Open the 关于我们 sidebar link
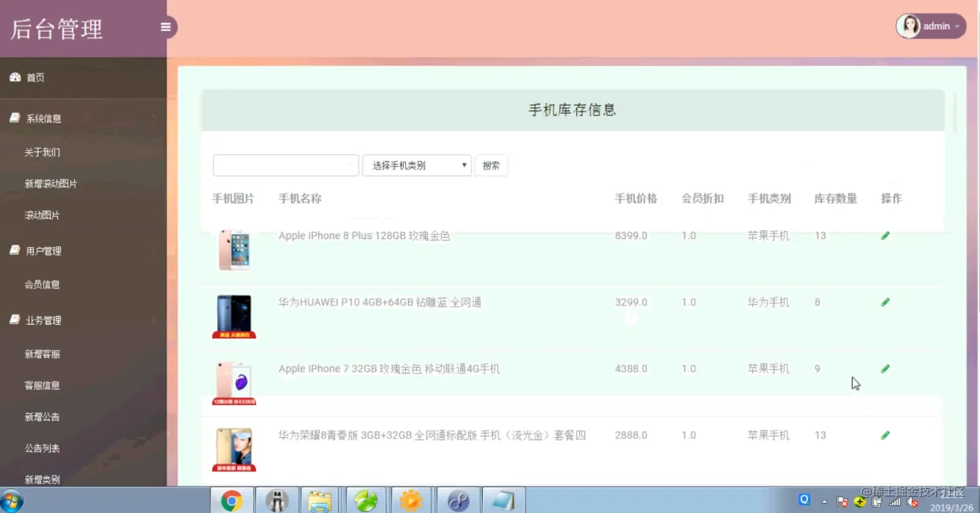 pos(42,152)
